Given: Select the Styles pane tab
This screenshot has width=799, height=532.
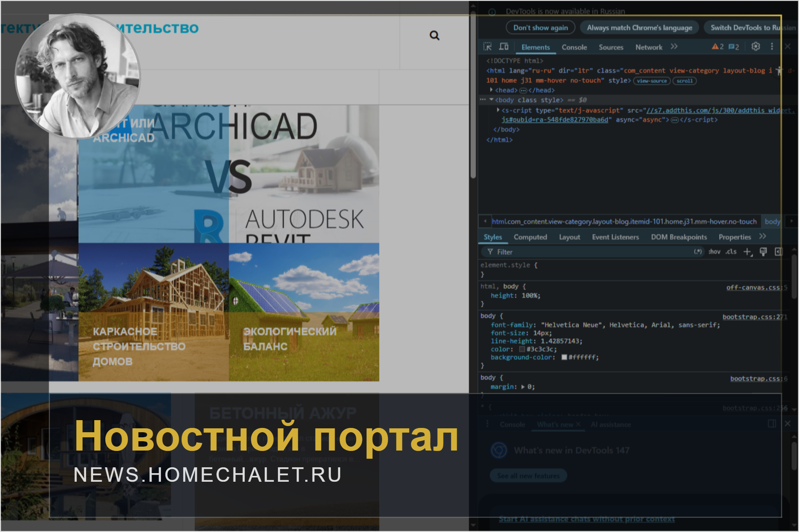Looking at the screenshot, I should (493, 237).
